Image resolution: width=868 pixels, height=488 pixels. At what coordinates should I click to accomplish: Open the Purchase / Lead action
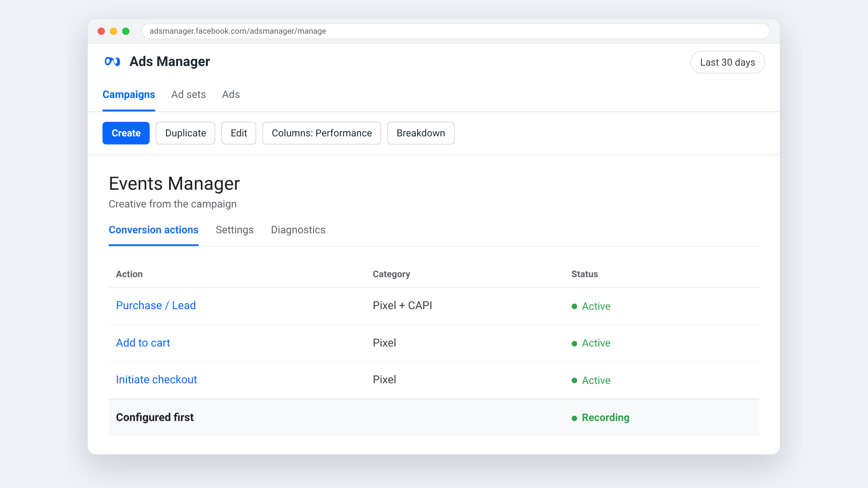point(156,305)
